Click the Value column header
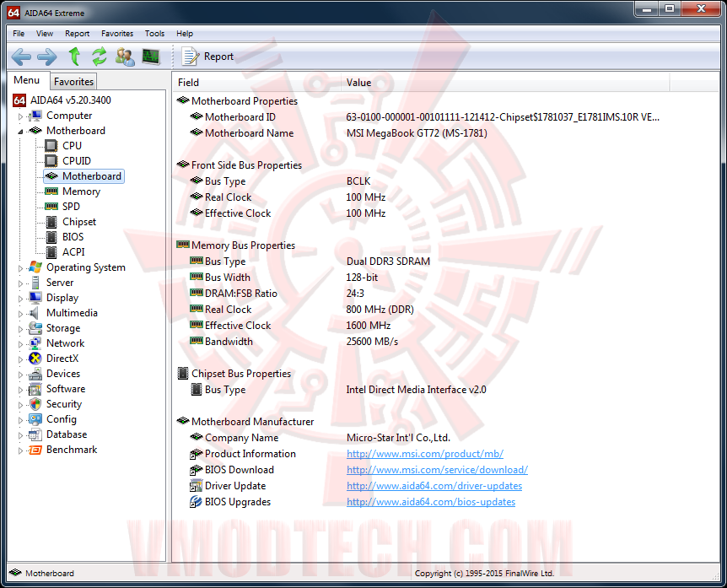Viewport: 727px width, 588px height. pos(505,83)
